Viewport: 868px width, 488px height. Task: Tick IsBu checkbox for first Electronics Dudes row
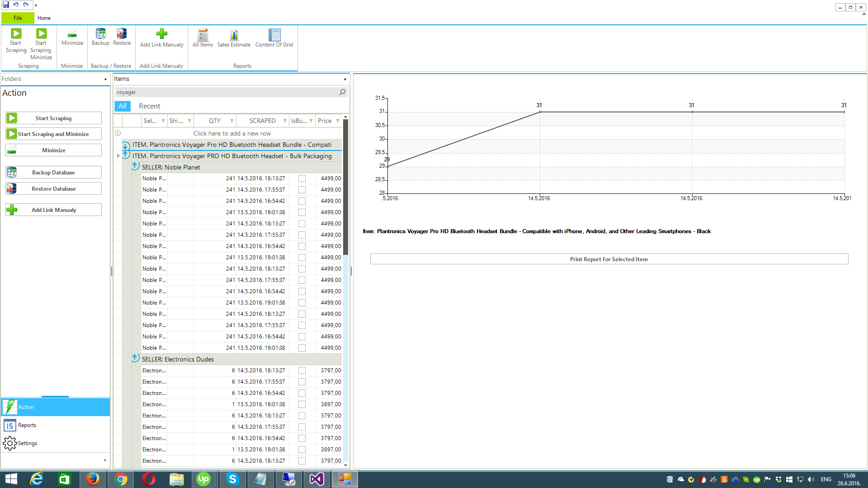click(302, 371)
